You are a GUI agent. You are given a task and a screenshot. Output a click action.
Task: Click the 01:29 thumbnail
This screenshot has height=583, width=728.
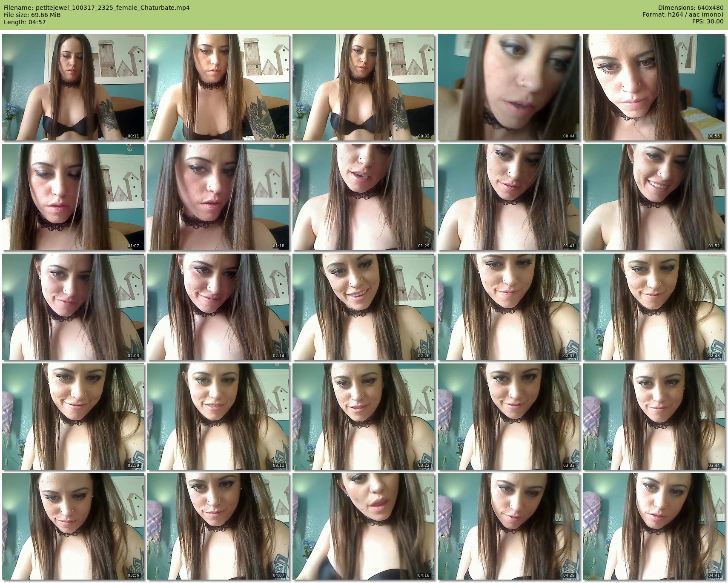tap(364, 197)
